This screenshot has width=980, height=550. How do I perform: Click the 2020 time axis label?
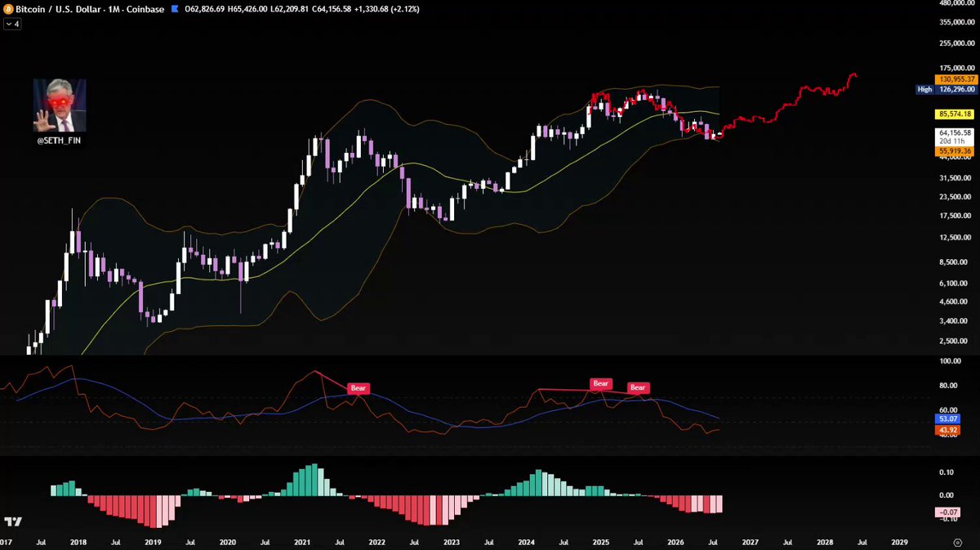(x=228, y=542)
